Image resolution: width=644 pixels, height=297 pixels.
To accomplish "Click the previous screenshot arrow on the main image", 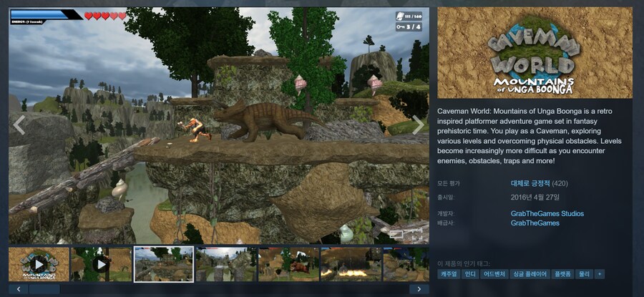I will click(19, 125).
